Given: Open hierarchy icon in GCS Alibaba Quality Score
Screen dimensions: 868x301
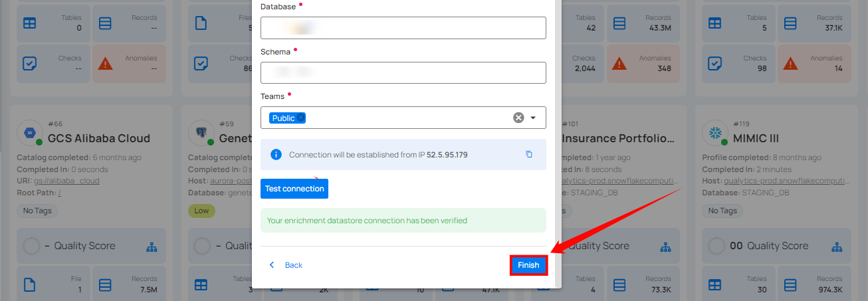Looking at the screenshot, I should 151,247.
